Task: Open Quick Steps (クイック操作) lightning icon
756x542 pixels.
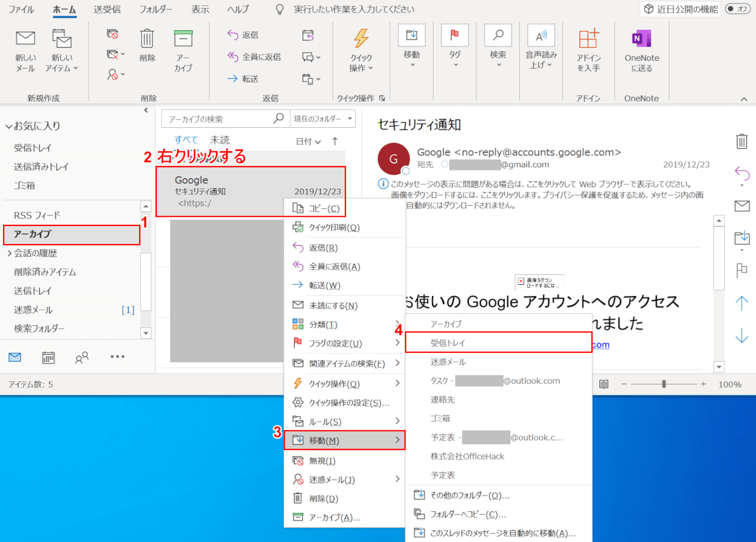Action: point(361,39)
